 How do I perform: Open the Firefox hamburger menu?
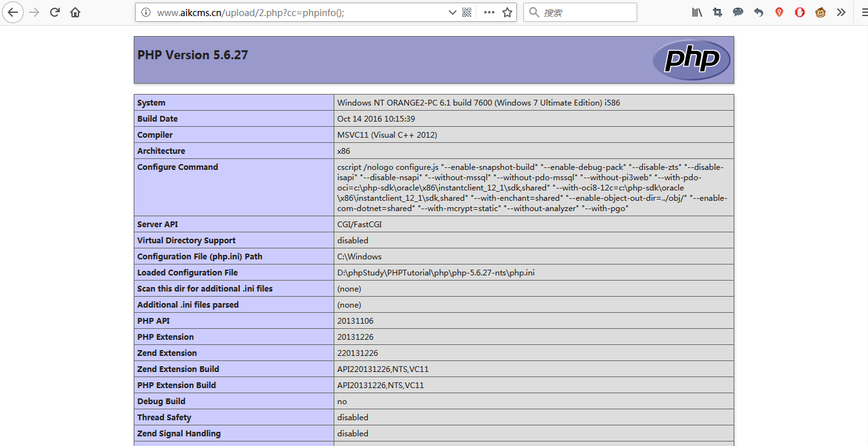tap(864, 12)
